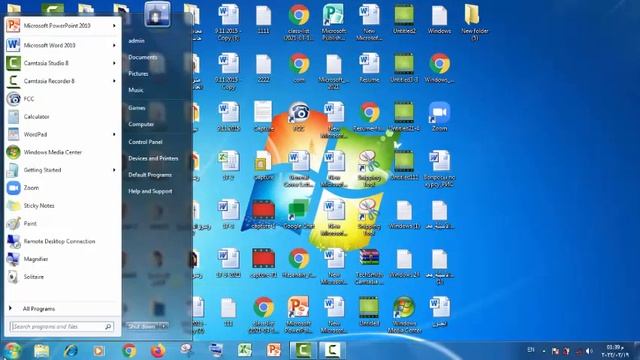Select Resume Word document on desktop
640x360 pixels.
(369, 68)
